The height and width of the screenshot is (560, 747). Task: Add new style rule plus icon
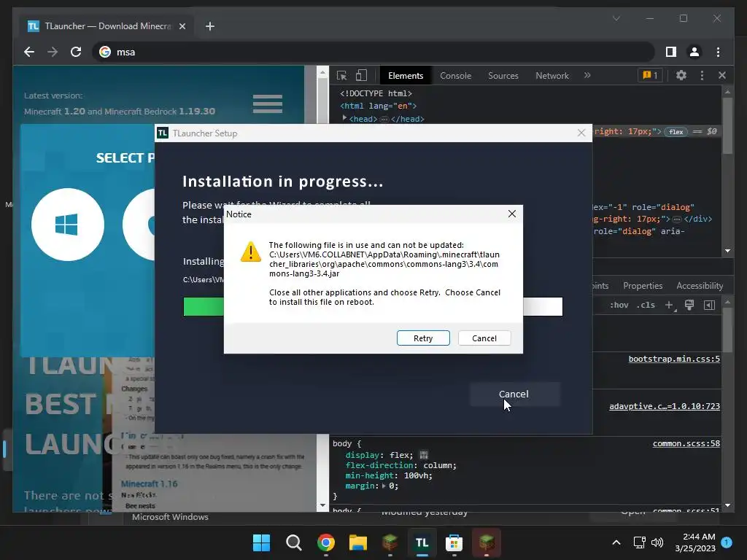tap(670, 306)
